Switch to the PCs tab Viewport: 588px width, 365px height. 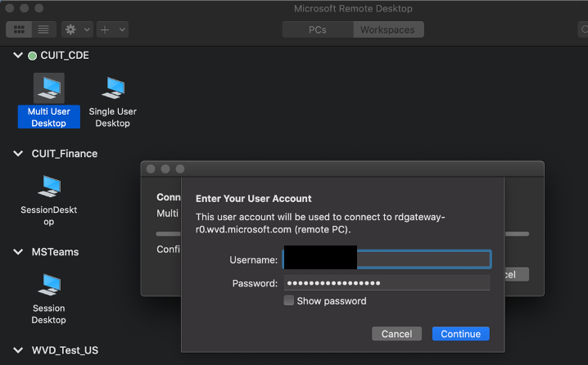(x=318, y=29)
